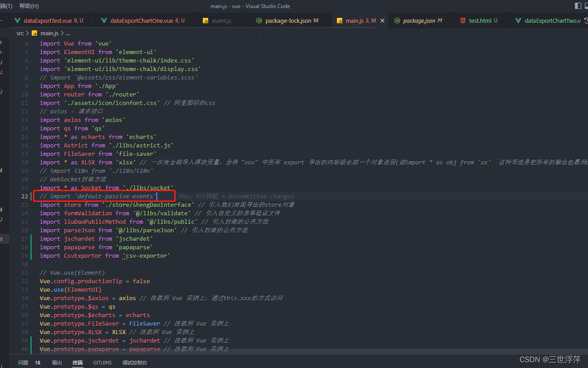Switch to the GITLENS panel tab
The height and width of the screenshot is (368, 588).
(x=102, y=362)
